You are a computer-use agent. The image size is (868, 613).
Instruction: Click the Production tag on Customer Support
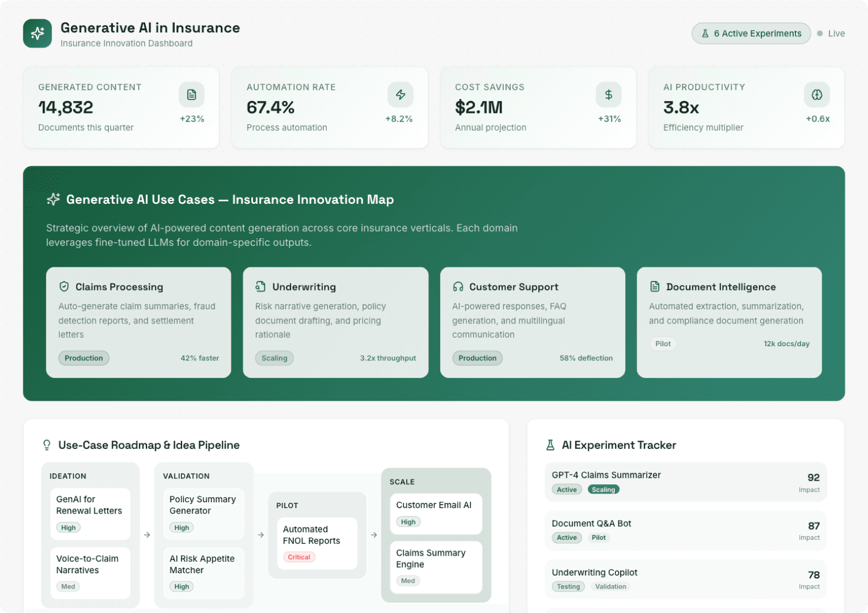477,358
